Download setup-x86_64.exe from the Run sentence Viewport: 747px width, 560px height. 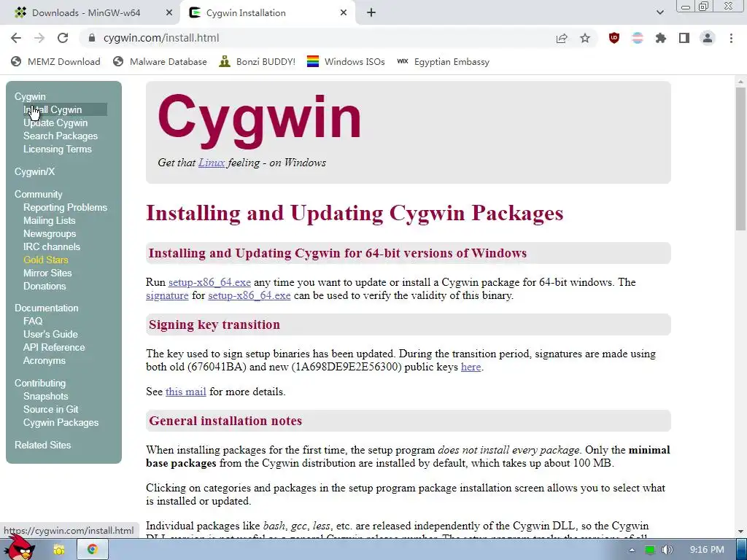pyautogui.click(x=209, y=282)
